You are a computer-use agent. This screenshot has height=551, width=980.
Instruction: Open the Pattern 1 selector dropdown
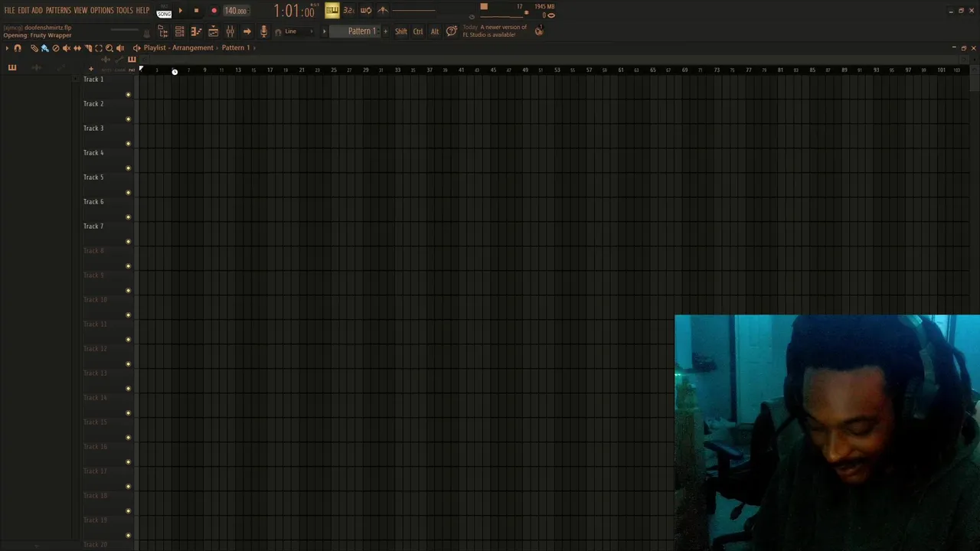coord(355,31)
